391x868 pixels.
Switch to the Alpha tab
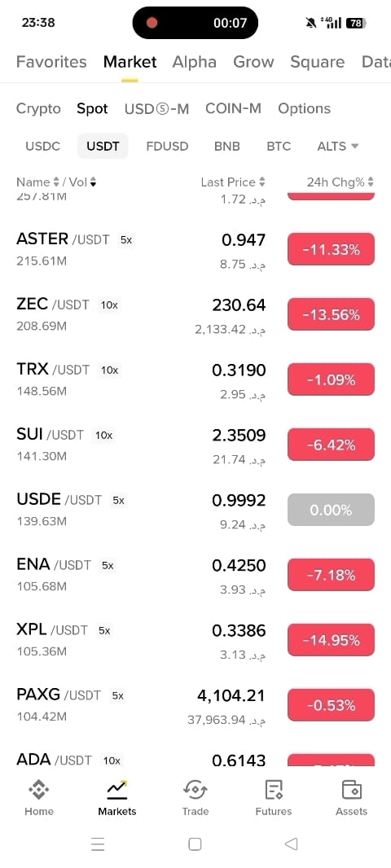coord(195,61)
